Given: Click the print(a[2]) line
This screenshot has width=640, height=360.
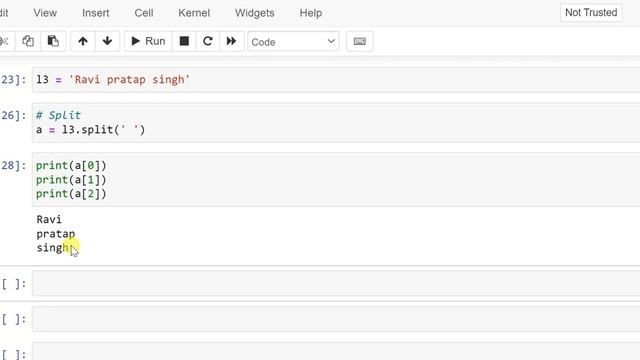Looking at the screenshot, I should 71,194.
